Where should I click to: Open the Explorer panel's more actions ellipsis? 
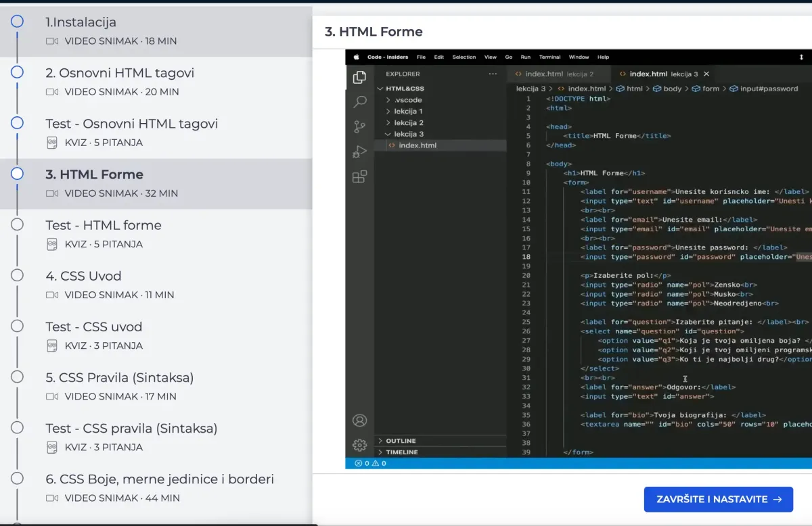coord(493,74)
